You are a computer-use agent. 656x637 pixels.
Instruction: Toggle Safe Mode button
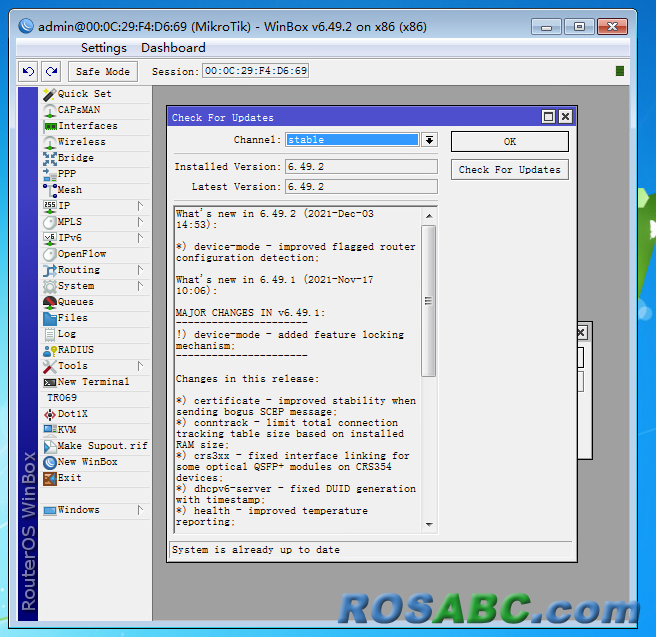102,72
